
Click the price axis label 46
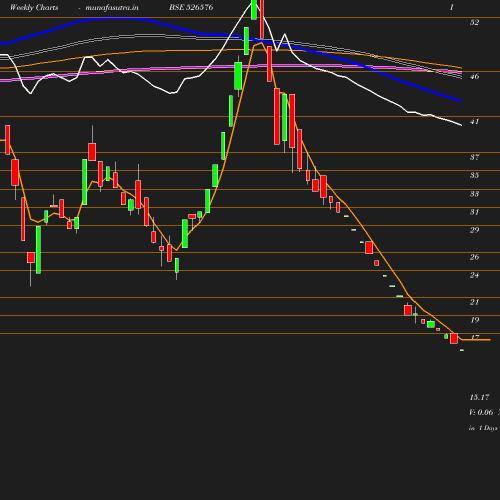474,76
